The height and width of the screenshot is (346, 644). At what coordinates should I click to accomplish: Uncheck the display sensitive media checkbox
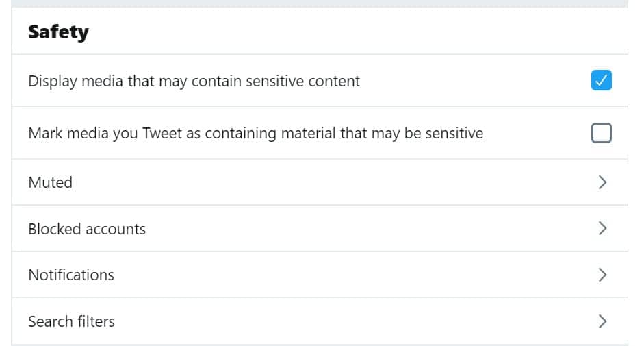(601, 81)
